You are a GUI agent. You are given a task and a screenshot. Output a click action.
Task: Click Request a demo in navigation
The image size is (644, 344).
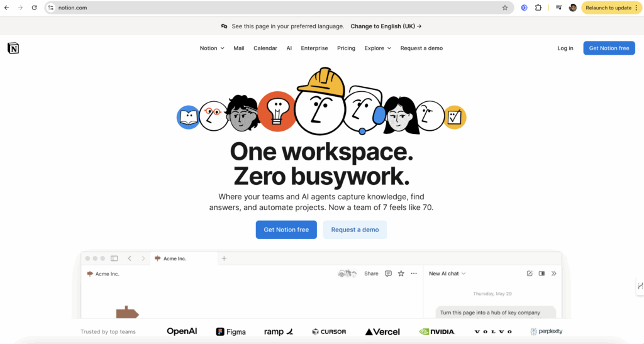click(x=421, y=48)
